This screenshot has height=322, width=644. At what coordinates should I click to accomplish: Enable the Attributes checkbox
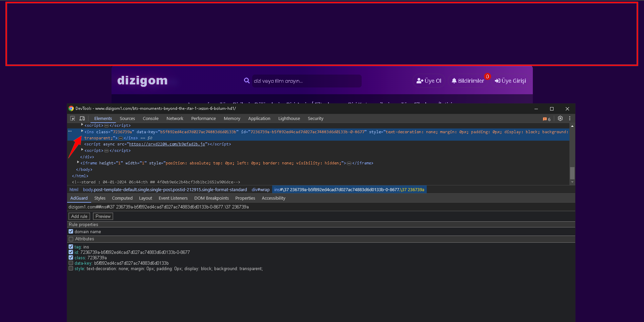click(x=71, y=239)
